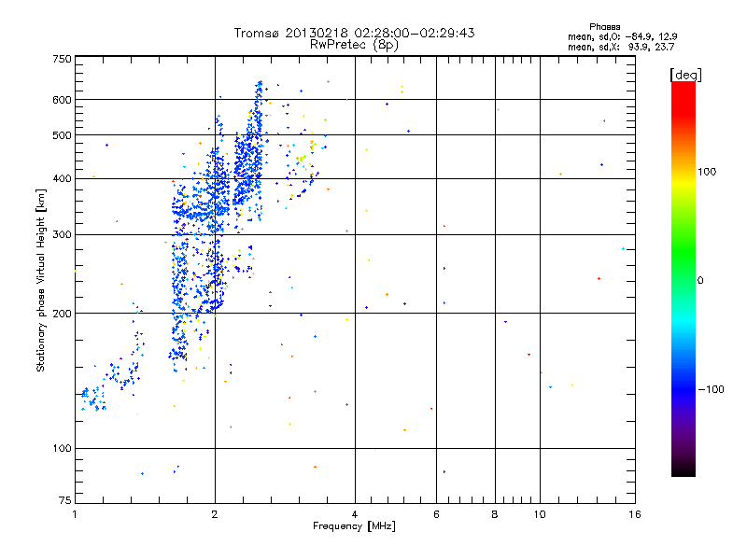Image resolution: width=747 pixels, height=560 pixels.
Task: Click the x-axis tick label '1'
Action: pos(75,514)
